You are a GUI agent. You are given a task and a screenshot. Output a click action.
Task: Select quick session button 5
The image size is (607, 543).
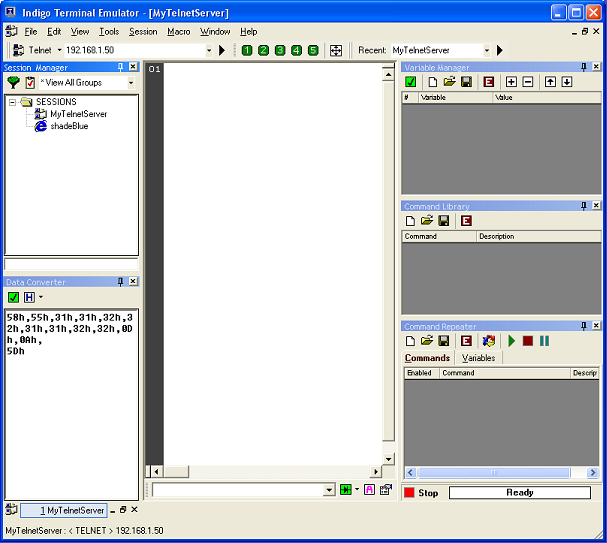pyautogui.click(x=313, y=50)
